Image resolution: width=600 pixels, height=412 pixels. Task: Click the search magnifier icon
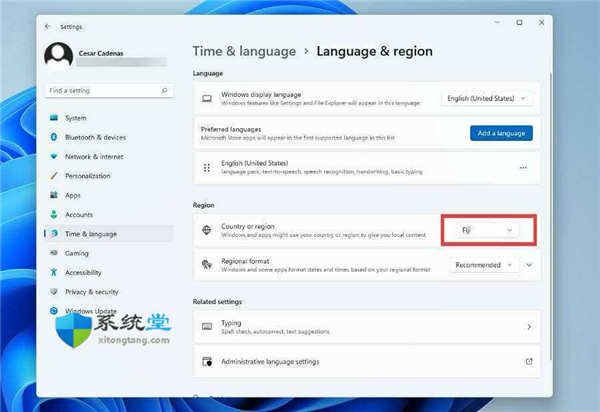click(x=165, y=90)
